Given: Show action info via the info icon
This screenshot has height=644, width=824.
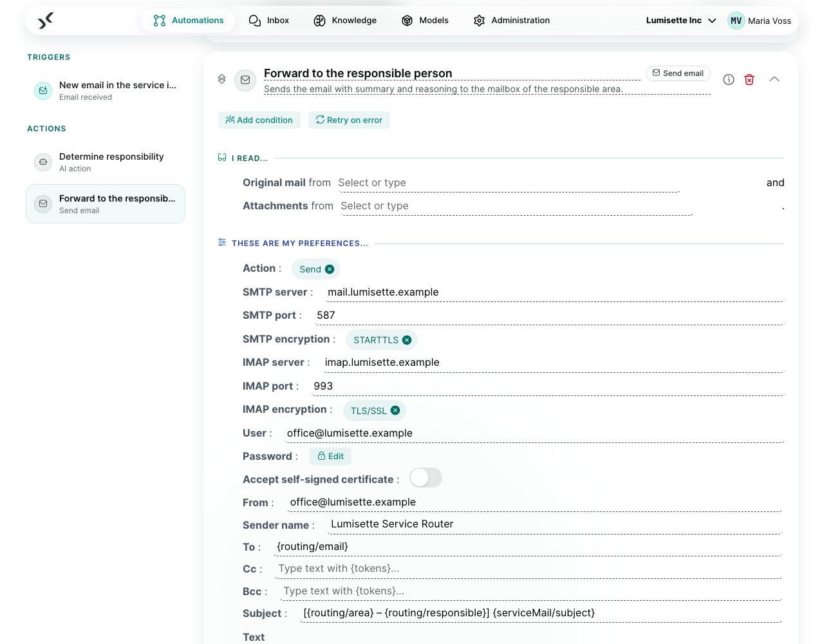Looking at the screenshot, I should pos(729,80).
